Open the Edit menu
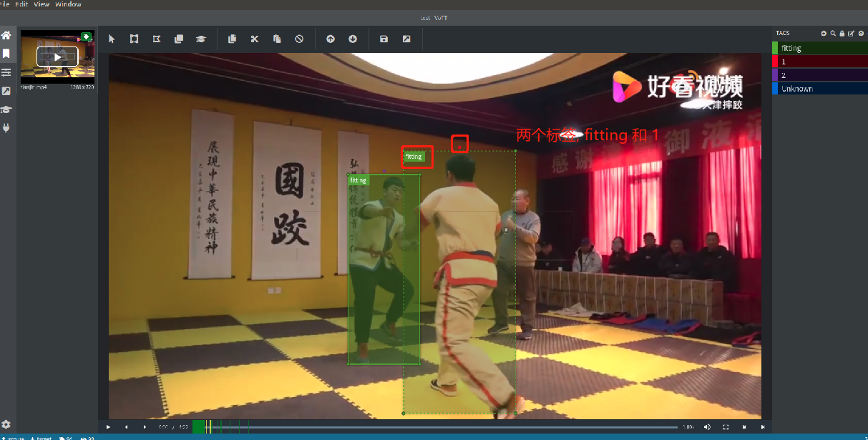This screenshot has height=440, width=868. (21, 4)
